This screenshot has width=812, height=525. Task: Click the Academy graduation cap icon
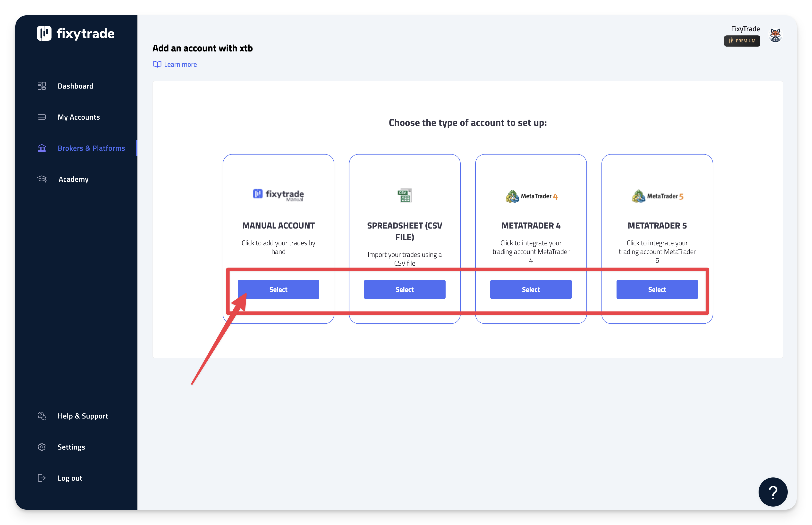tap(42, 179)
